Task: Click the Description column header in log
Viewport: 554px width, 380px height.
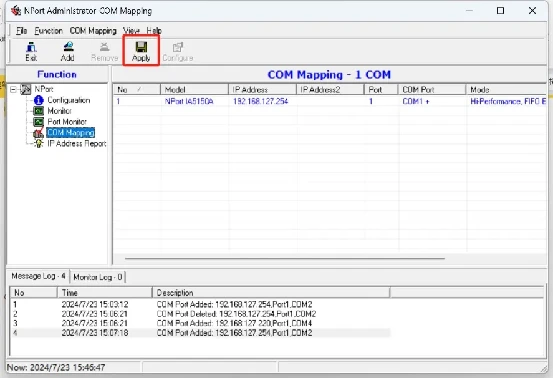Action: (271, 293)
